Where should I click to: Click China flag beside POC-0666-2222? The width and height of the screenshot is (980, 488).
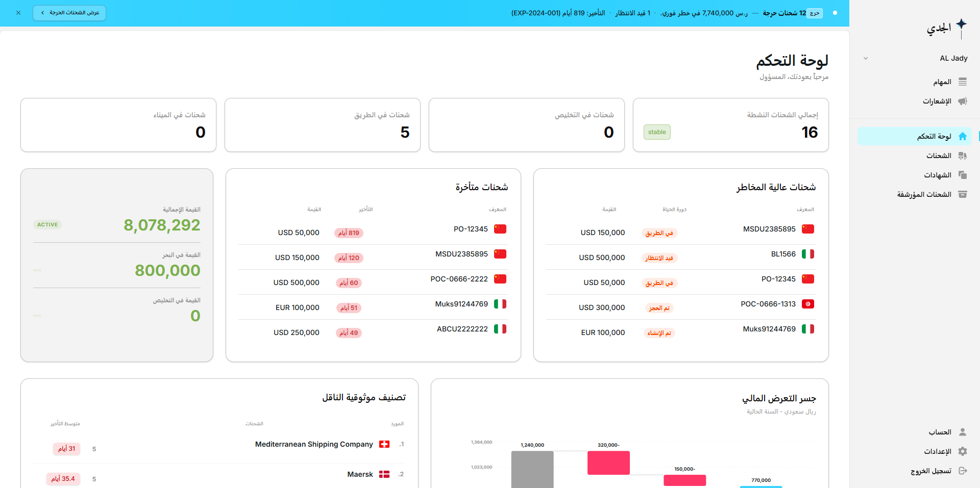pyautogui.click(x=500, y=279)
